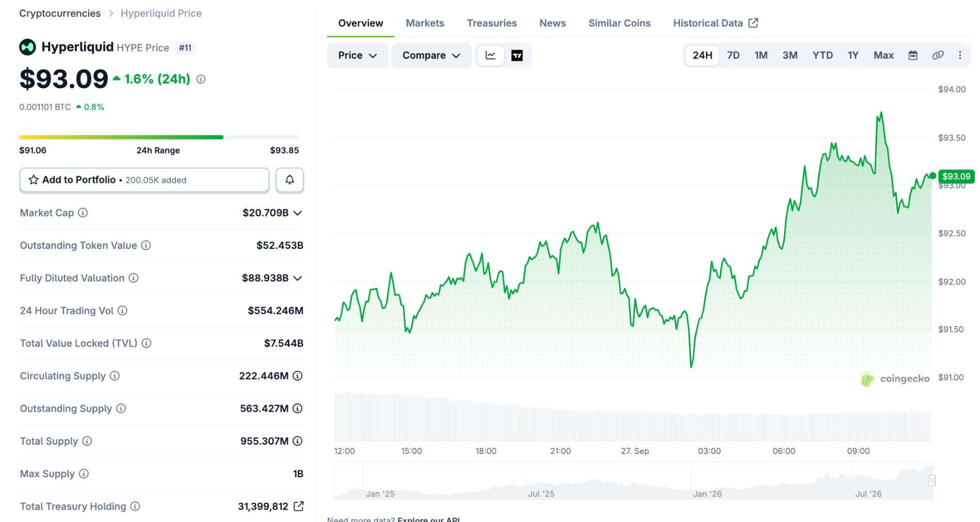980x522 pixels.
Task: Click the Hyperliquid Price breadcrumb text
Action: pyautogui.click(x=161, y=13)
